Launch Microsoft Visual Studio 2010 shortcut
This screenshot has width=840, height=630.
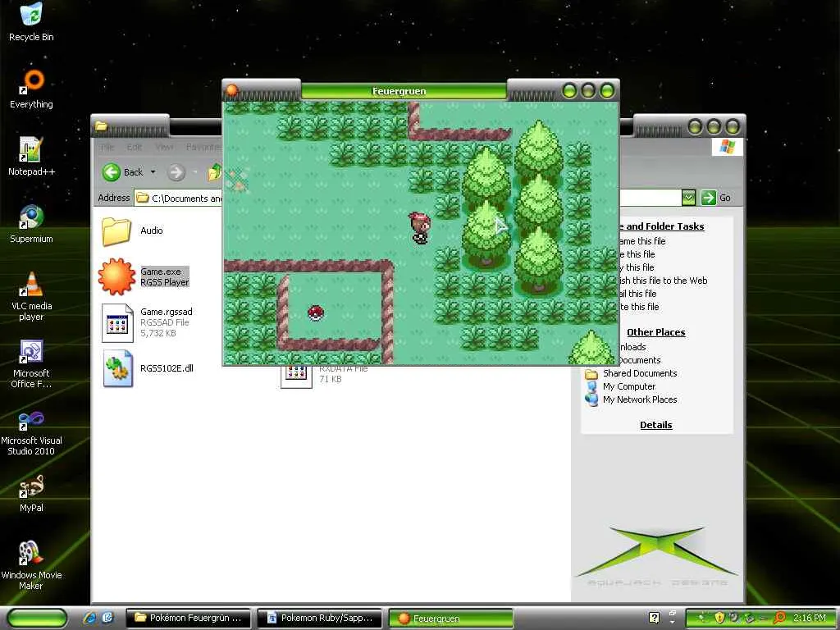click(x=31, y=431)
